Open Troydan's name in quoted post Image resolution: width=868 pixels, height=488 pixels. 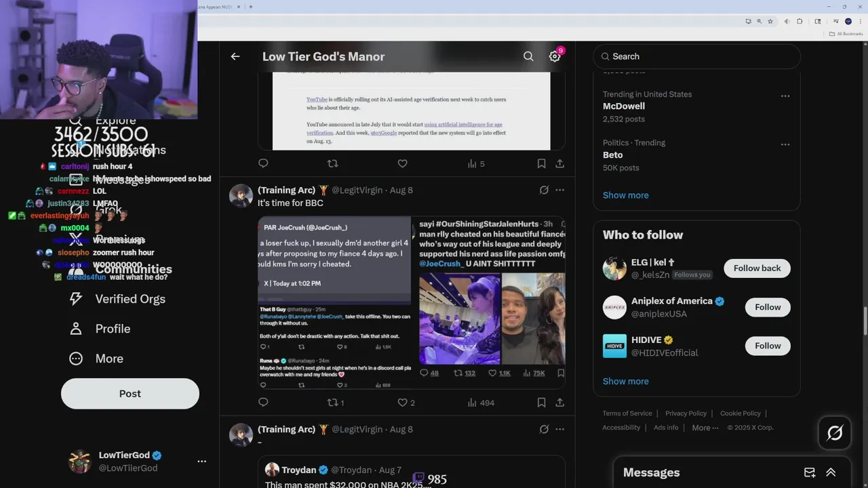tap(299, 470)
